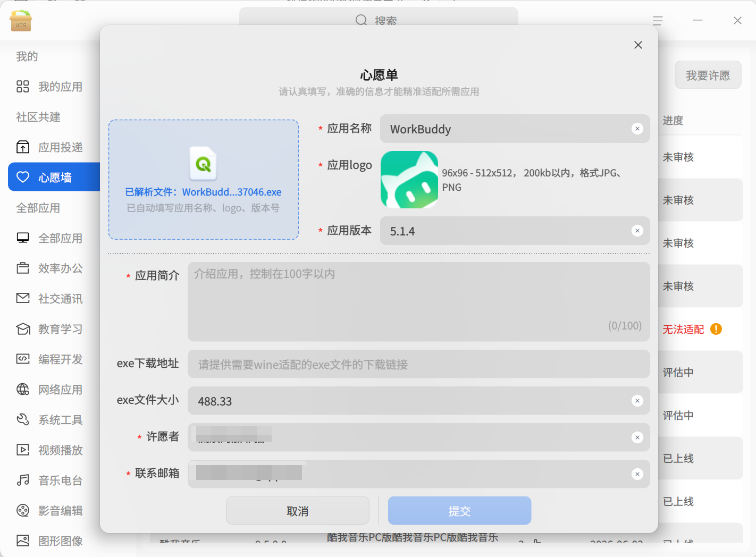
Task: Clear the 应用版本 5.1.4 field
Action: coord(637,231)
